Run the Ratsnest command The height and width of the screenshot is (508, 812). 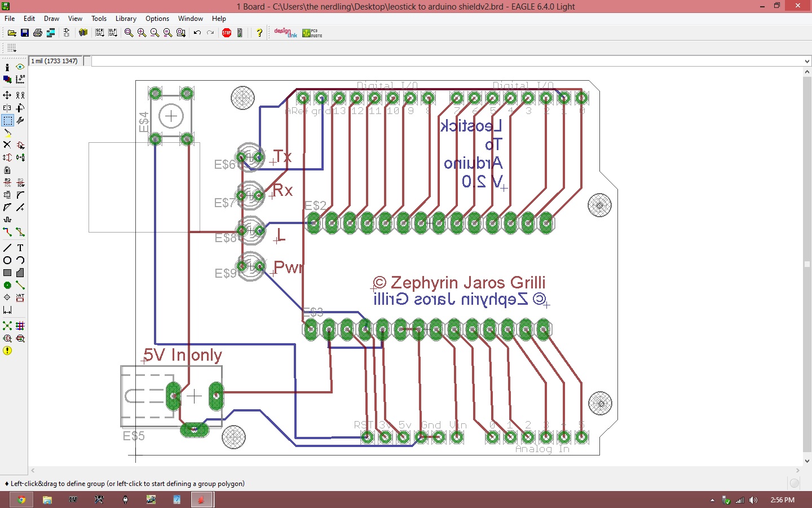pos(7,326)
